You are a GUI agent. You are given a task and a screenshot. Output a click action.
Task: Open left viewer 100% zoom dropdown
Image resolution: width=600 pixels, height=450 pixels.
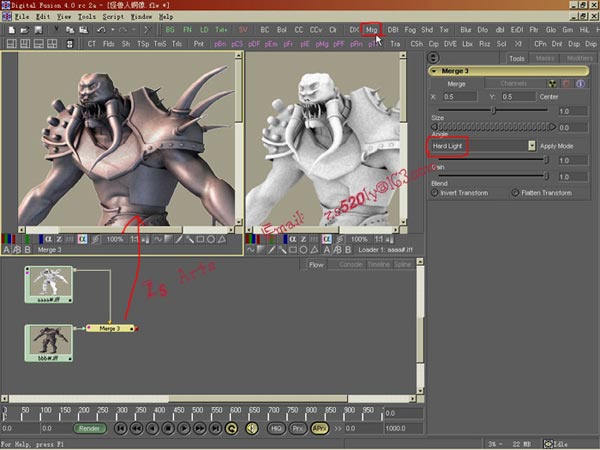115,240
